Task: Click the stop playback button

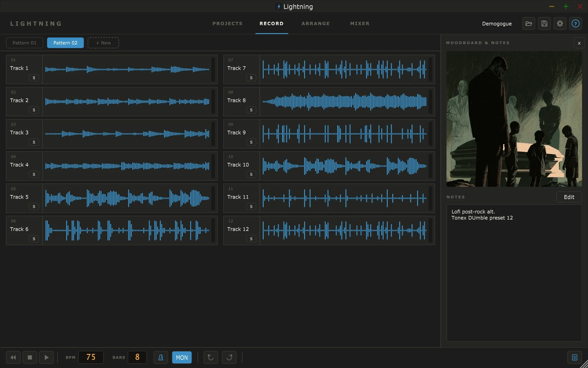Action: pos(30,357)
